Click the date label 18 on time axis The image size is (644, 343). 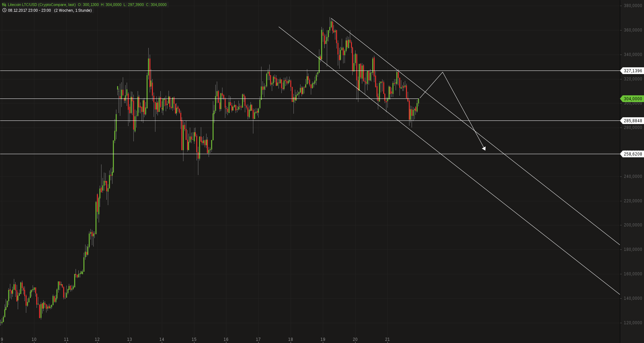click(x=291, y=339)
